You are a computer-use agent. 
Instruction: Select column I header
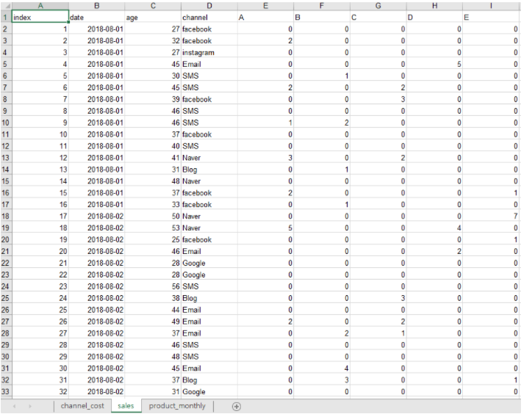click(x=491, y=6)
